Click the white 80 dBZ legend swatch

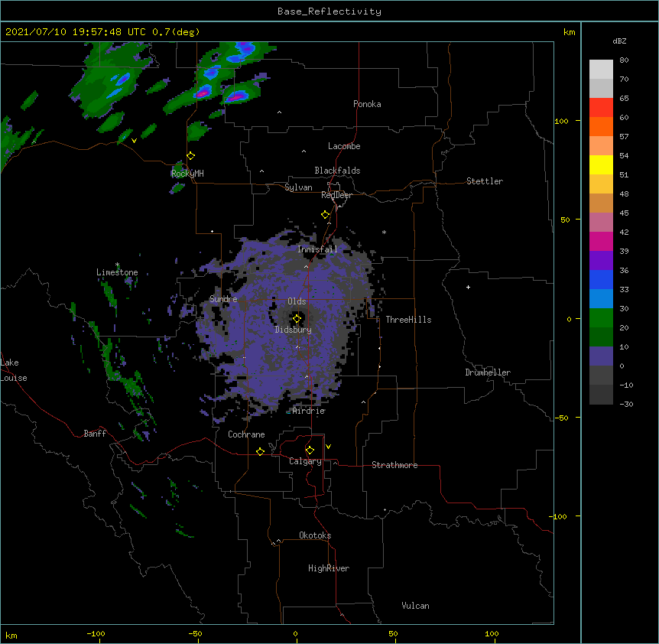601,70
